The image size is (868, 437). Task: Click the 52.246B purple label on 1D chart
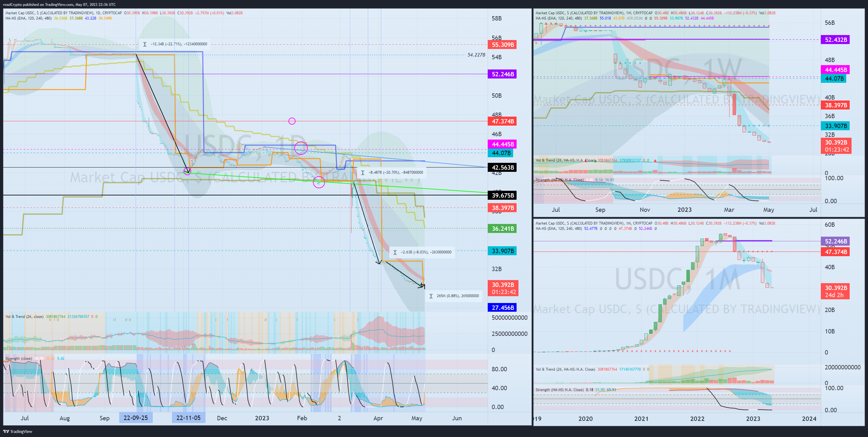tap(502, 74)
